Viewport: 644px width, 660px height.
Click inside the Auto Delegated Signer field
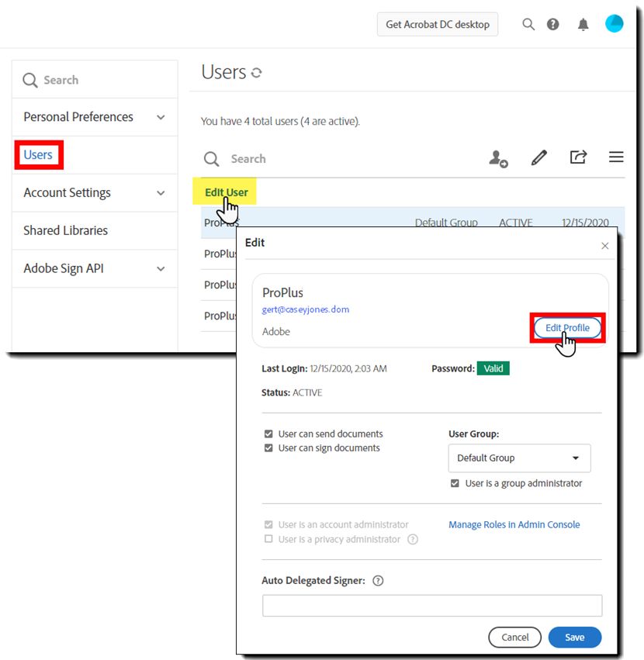pos(431,606)
